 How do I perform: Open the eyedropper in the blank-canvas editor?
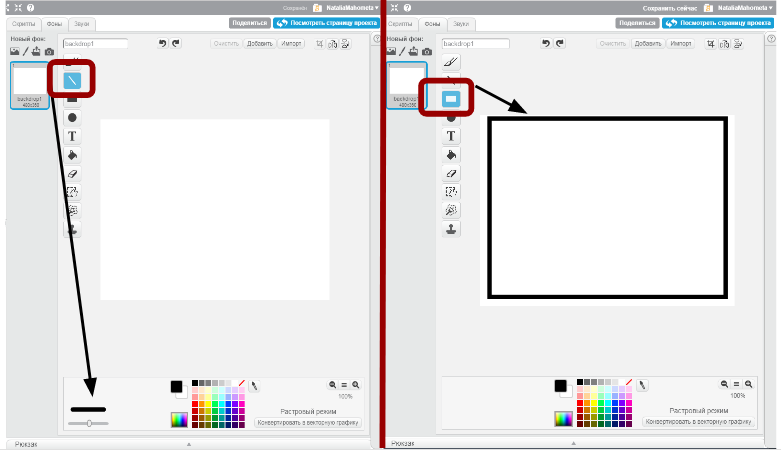(254, 386)
